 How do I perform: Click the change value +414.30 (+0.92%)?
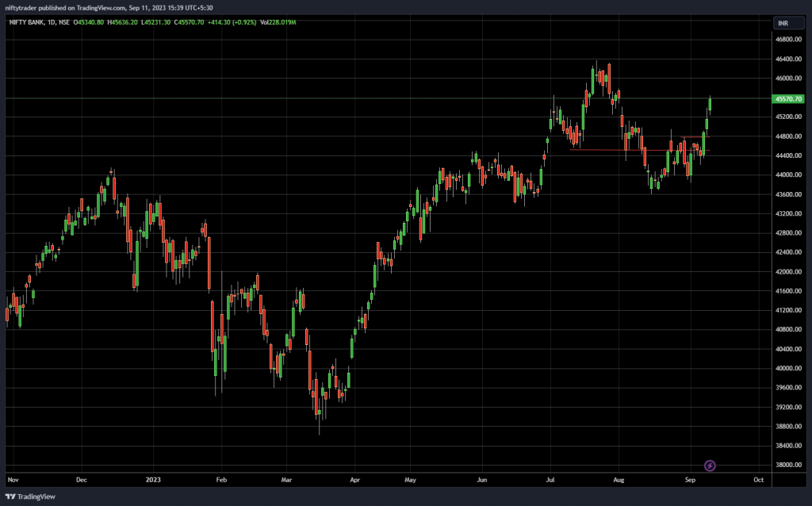pos(232,22)
